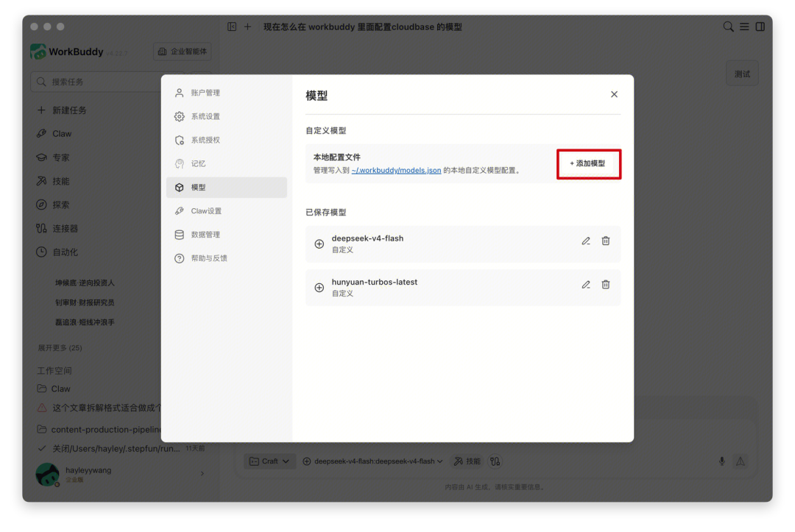
Task: Open 技能 in the main sidebar
Action: 53,182
